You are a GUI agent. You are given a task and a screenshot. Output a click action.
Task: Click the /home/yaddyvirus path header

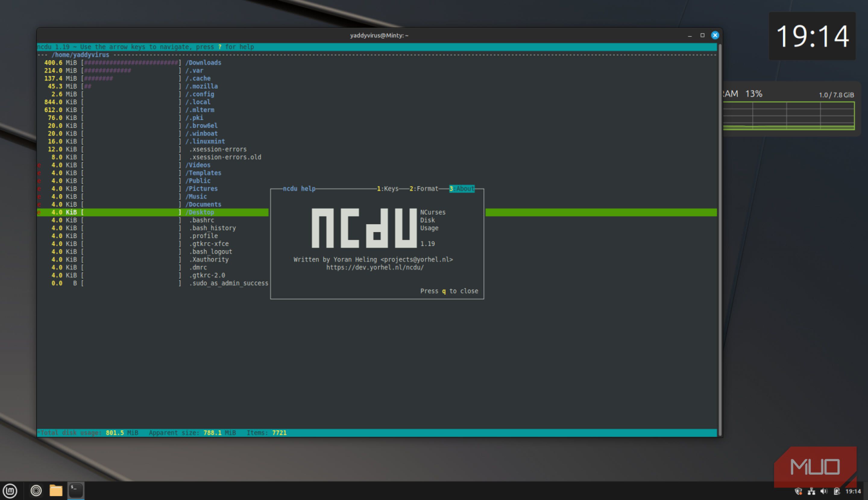[80, 55]
